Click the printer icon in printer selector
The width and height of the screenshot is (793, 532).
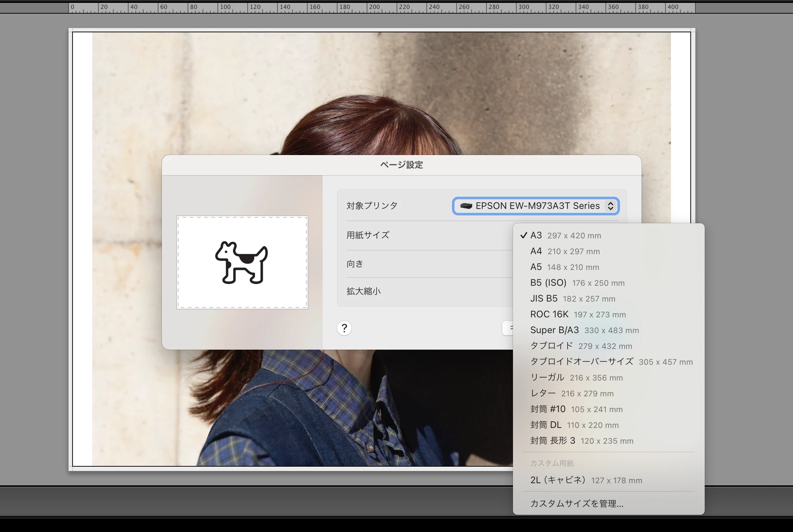pos(466,206)
